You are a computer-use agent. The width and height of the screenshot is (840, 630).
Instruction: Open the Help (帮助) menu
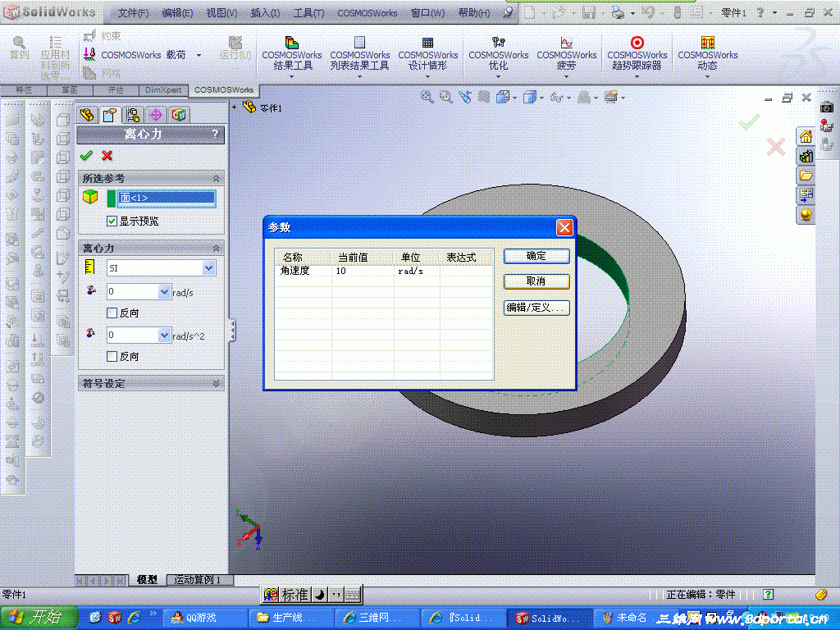tap(474, 13)
